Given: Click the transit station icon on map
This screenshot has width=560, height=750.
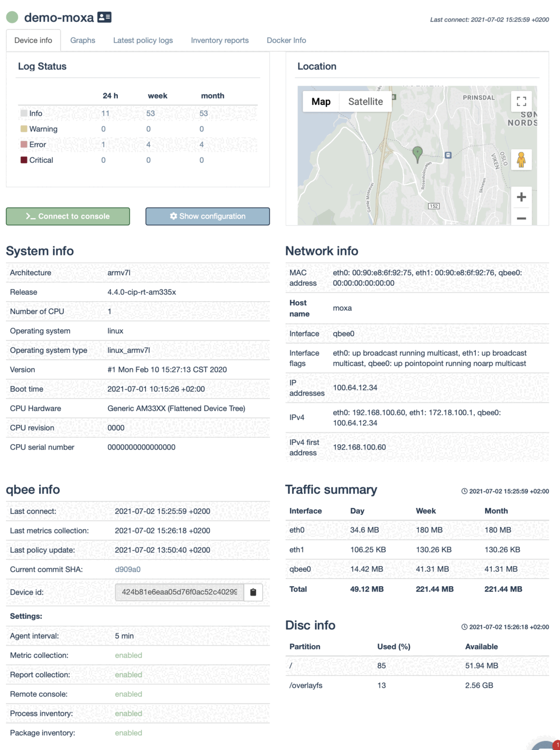Looking at the screenshot, I should (448, 155).
